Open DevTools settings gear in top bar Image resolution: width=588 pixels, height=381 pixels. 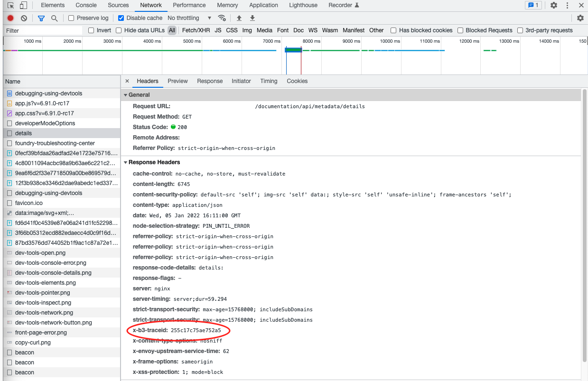click(554, 5)
